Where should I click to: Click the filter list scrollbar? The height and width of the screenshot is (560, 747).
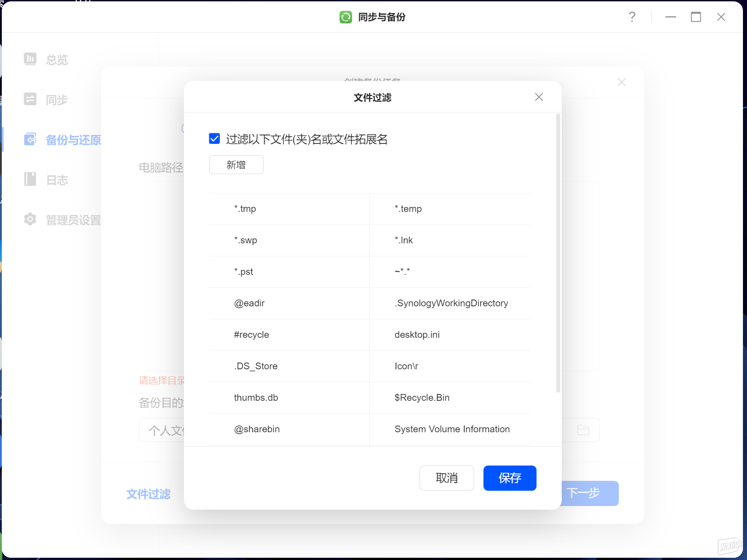click(558, 253)
